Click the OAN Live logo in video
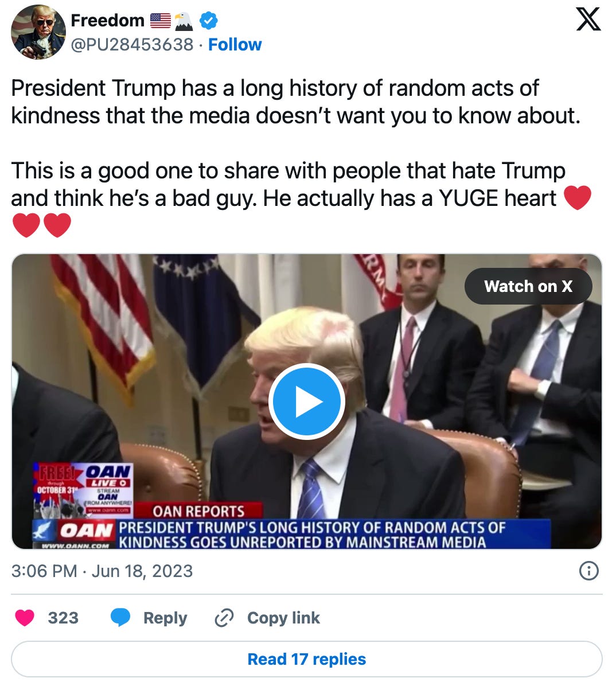This screenshot has height=686, width=616. [108, 477]
